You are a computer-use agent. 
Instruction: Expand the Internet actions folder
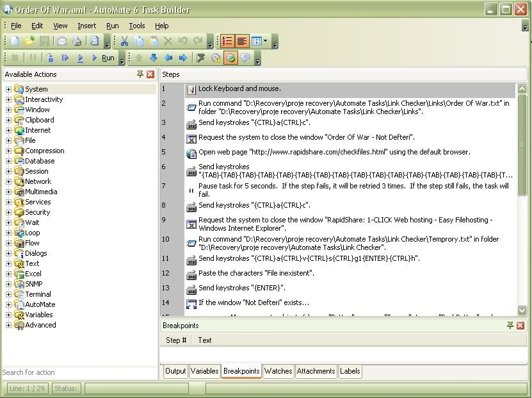(8, 130)
